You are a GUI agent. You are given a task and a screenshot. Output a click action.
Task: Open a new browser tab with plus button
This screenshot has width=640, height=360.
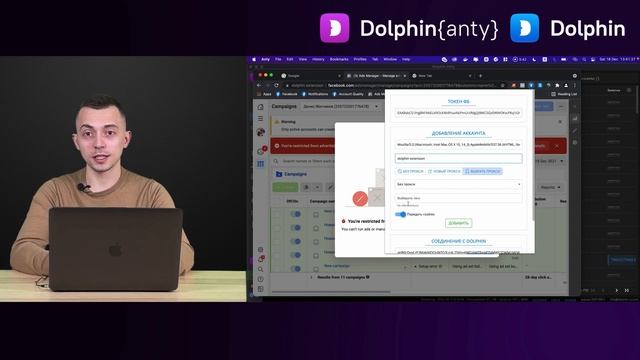click(480, 76)
